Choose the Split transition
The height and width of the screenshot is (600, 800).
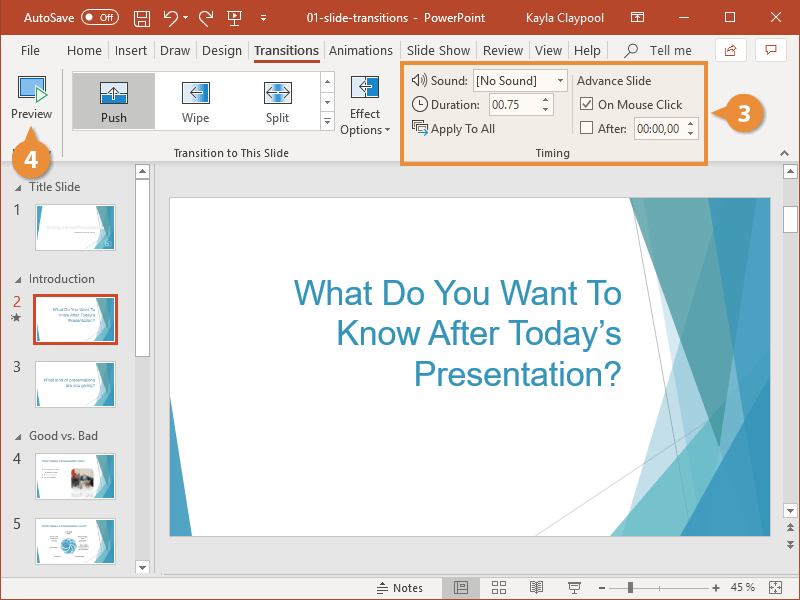click(277, 100)
